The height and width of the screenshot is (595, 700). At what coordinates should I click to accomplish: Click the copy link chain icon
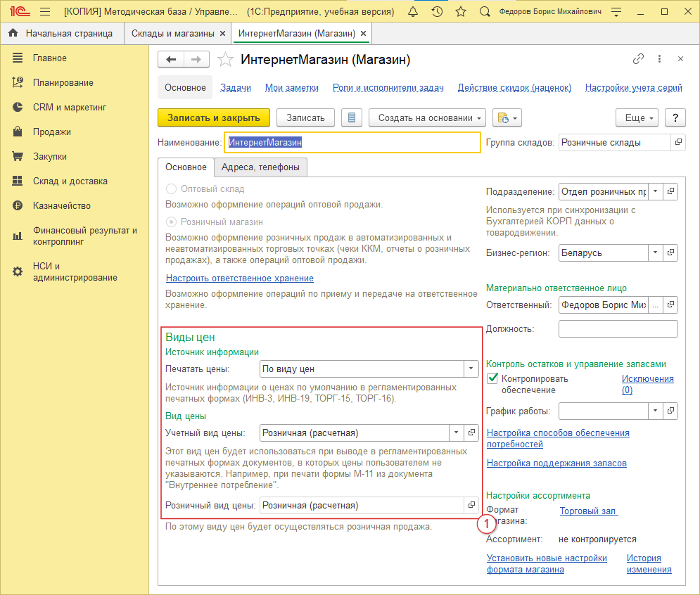(638, 59)
